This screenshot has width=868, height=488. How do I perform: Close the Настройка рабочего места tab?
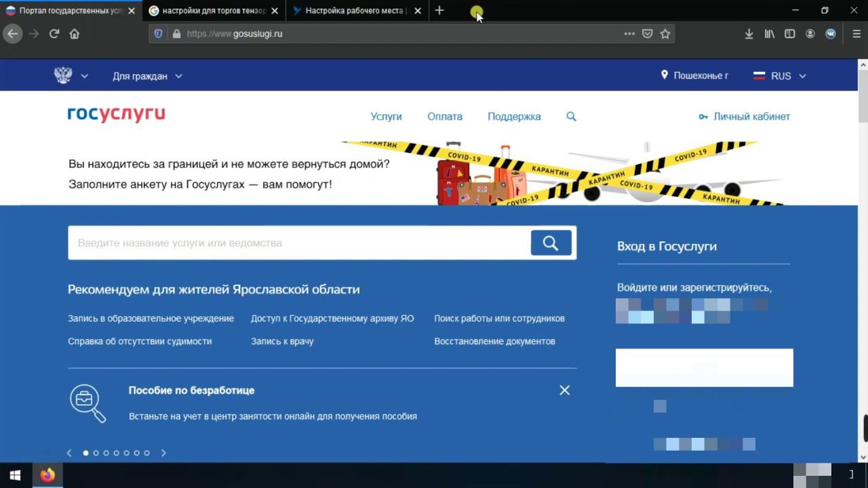418,11
